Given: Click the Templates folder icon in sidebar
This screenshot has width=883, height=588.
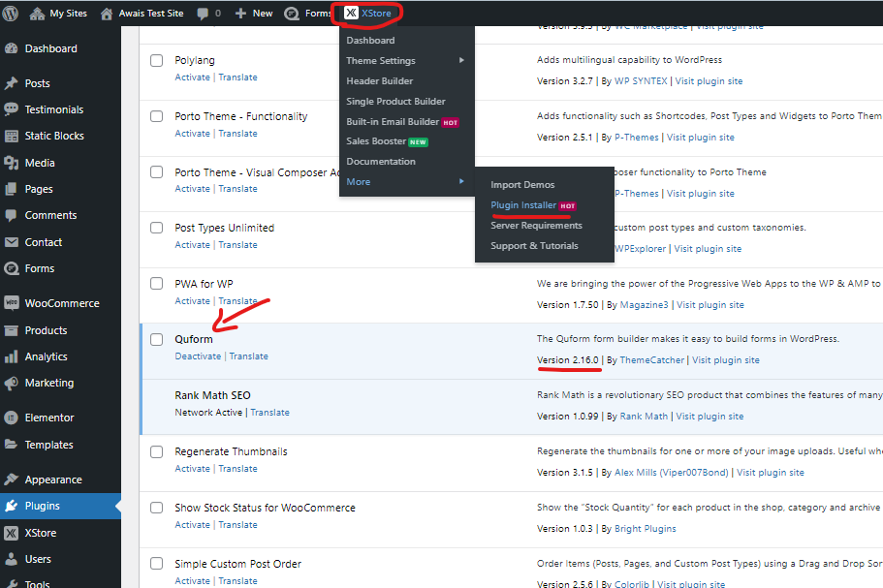Looking at the screenshot, I should click(12, 445).
